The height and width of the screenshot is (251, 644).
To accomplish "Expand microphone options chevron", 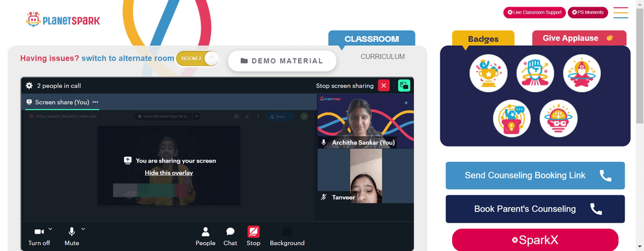I will (83, 229).
